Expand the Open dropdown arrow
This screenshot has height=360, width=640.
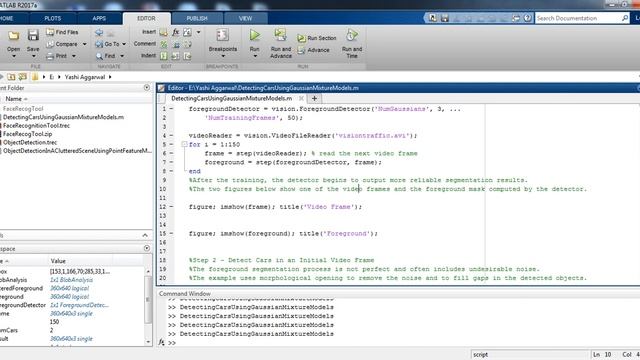click(13, 56)
